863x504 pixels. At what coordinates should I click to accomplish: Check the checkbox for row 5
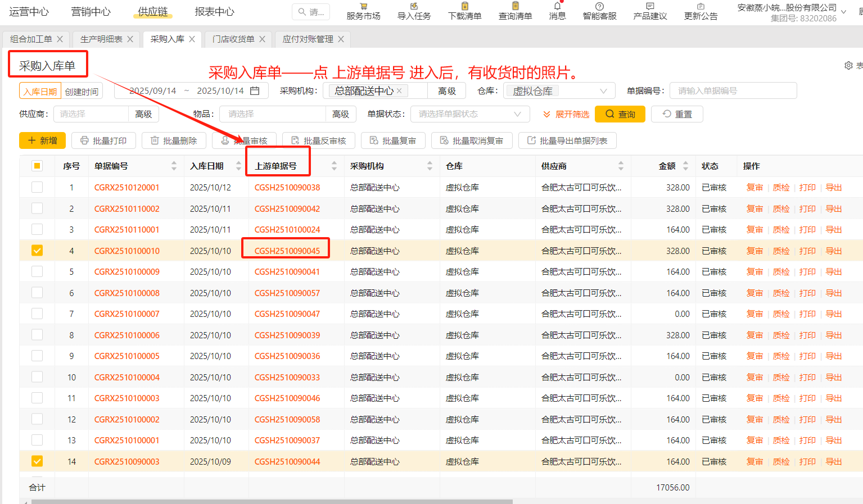[x=37, y=271]
